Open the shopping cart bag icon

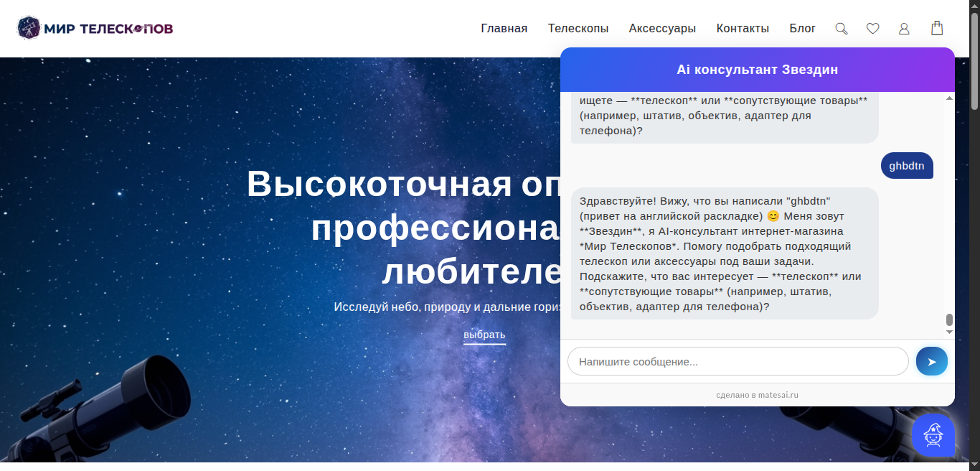point(937,29)
